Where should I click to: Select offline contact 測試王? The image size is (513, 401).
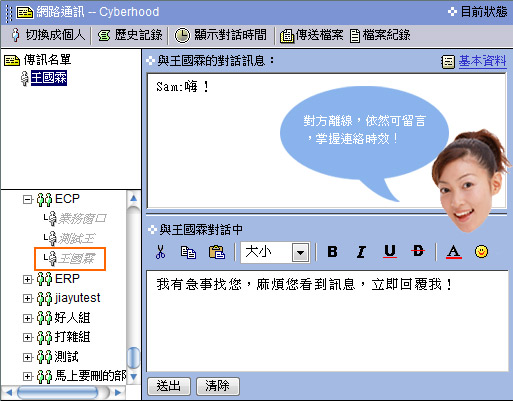point(77,238)
